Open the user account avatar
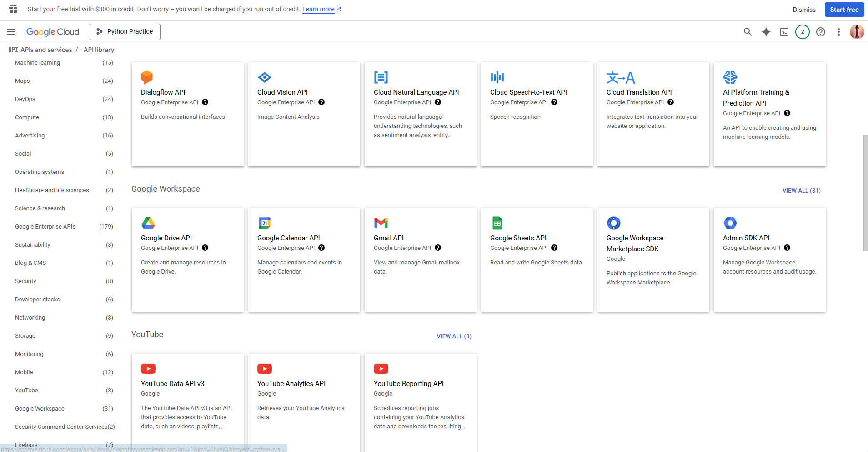 pyautogui.click(x=857, y=32)
